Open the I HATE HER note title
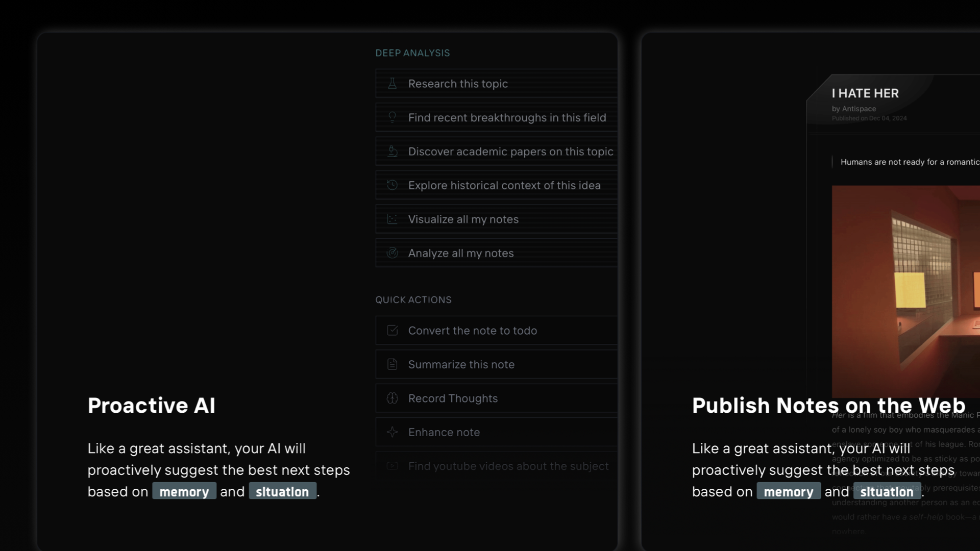Image resolution: width=980 pixels, height=551 pixels. 865,93
